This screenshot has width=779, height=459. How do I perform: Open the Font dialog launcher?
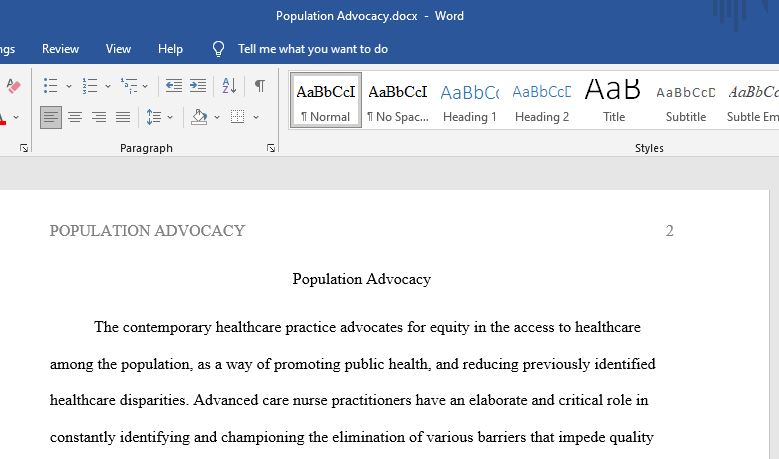[23, 148]
